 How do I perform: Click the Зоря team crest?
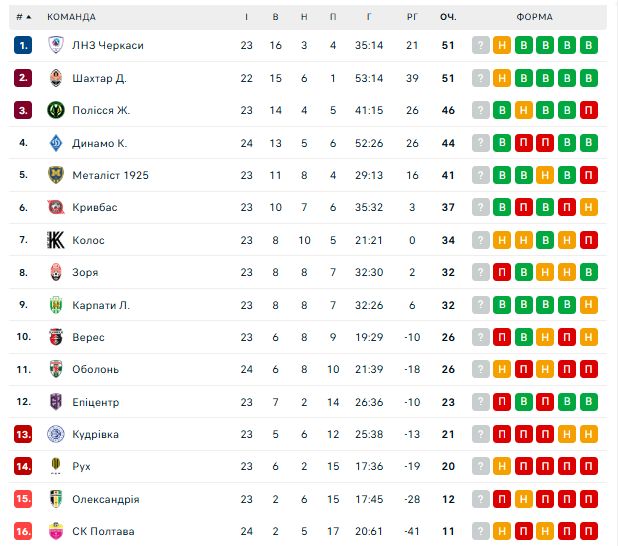(56, 272)
